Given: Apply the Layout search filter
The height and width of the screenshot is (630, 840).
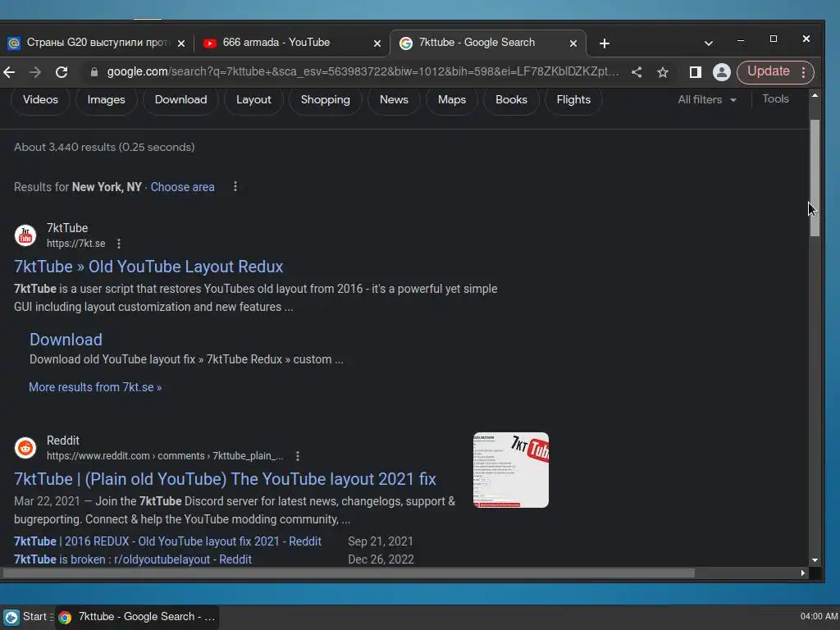Looking at the screenshot, I should [253, 99].
